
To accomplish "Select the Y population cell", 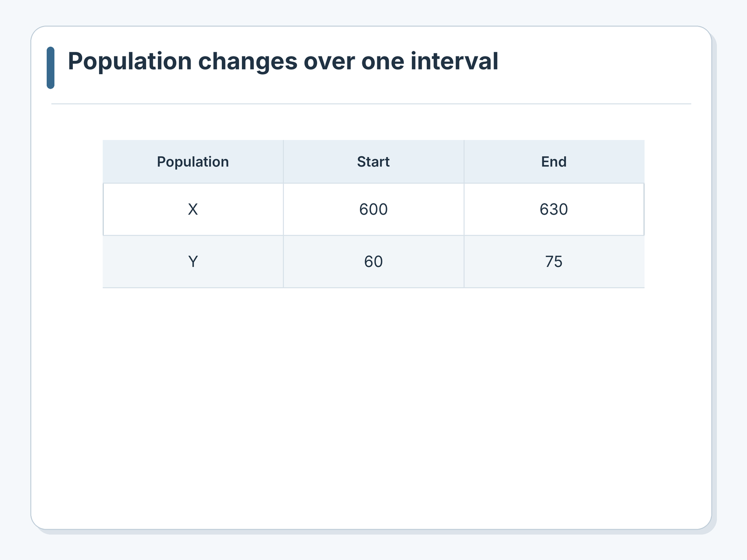I will [193, 261].
